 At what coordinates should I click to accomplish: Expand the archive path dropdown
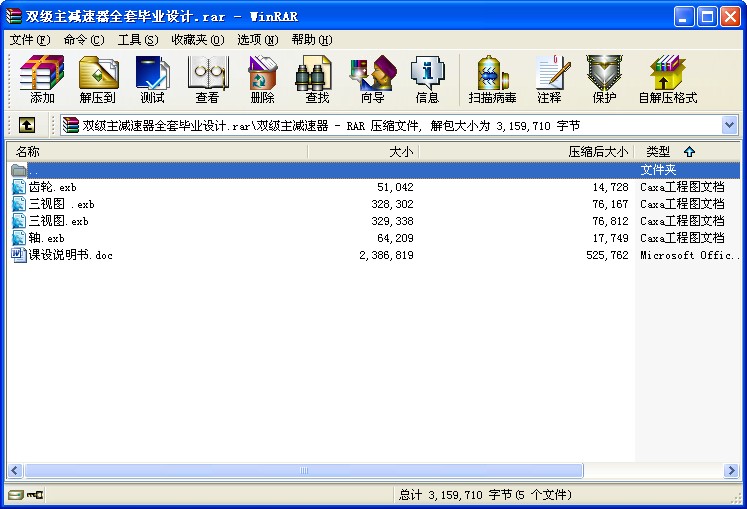pyautogui.click(x=729, y=125)
